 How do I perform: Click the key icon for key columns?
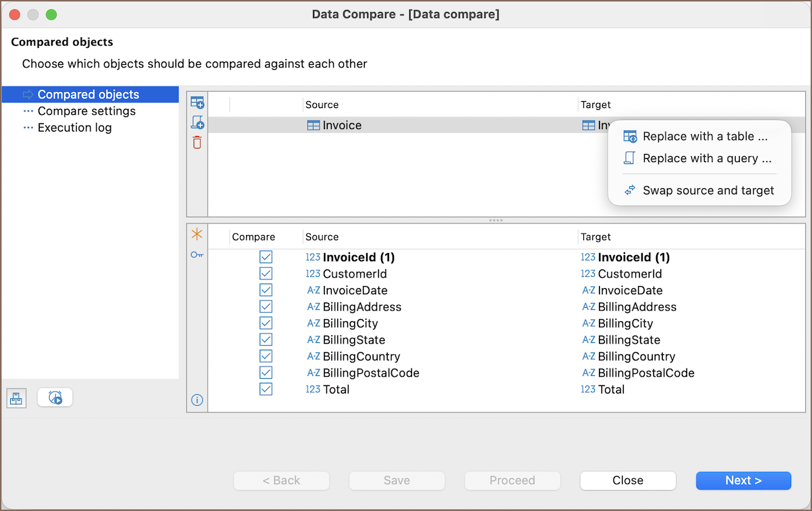(x=197, y=254)
